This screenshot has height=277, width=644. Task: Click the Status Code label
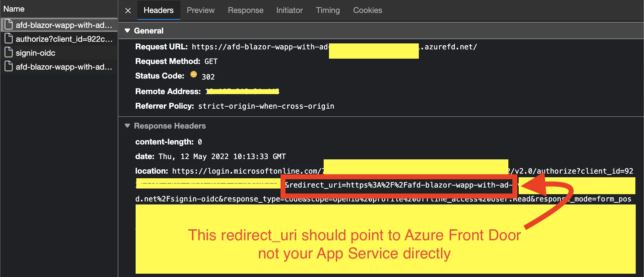click(x=160, y=76)
